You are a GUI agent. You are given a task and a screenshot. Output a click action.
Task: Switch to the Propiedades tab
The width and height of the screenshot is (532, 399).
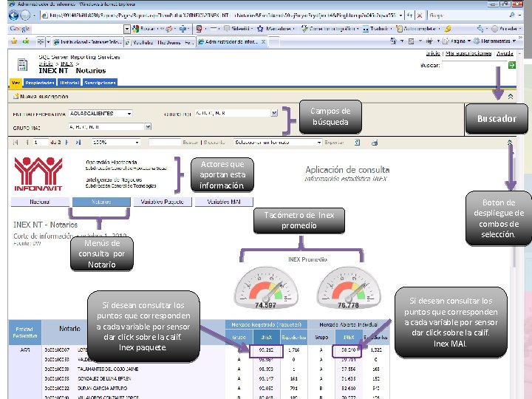coord(40,83)
